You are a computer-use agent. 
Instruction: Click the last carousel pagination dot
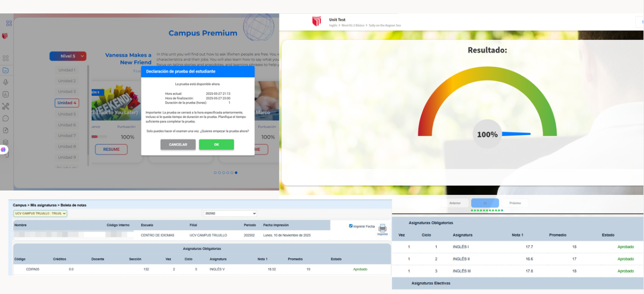point(236,173)
